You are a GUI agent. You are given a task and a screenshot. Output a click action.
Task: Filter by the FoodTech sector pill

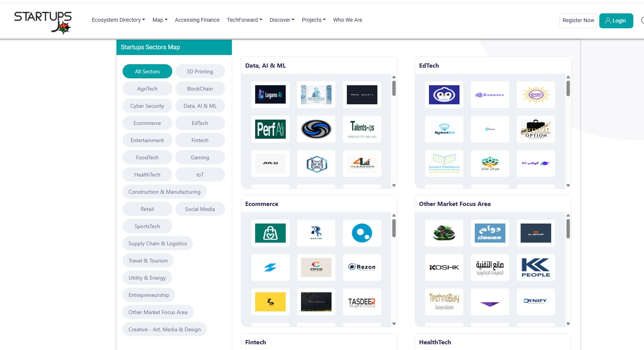147,157
